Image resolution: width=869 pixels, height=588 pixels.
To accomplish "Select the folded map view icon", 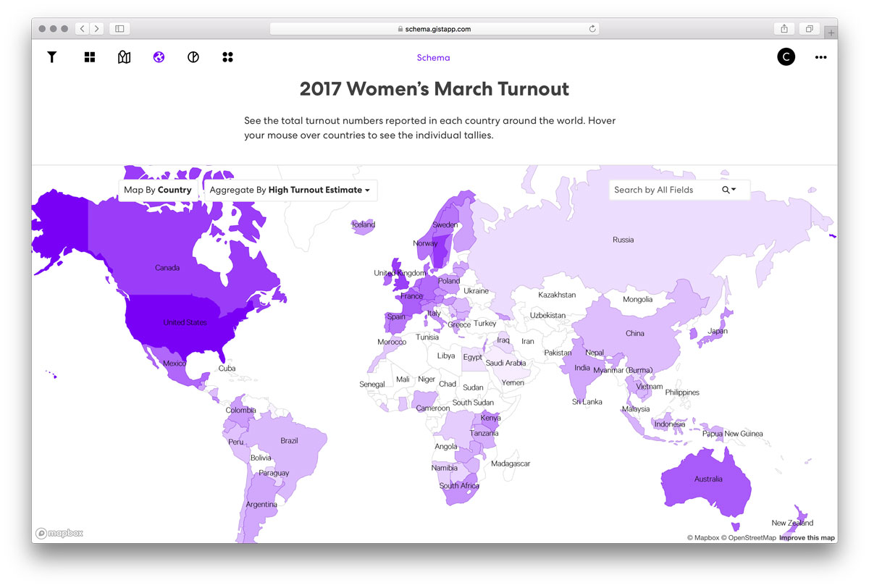I will 124,57.
